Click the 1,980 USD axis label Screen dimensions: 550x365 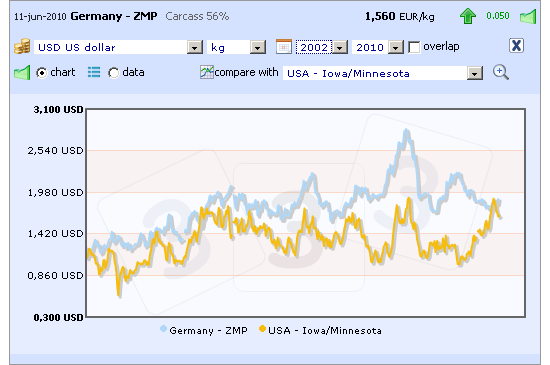55,192
